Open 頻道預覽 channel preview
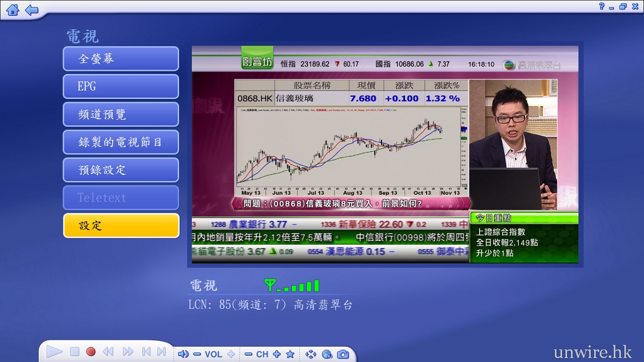644x362 pixels. click(121, 115)
